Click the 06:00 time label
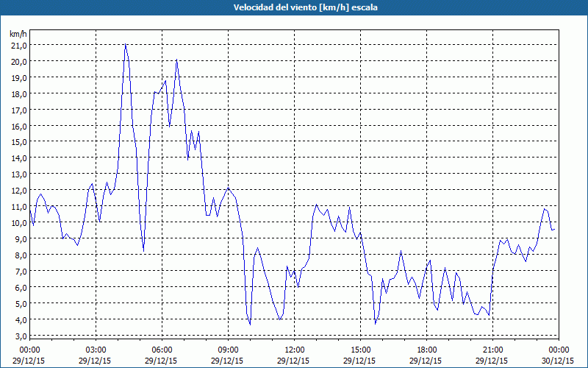Viewport: 588px width, 368px height. (x=162, y=350)
